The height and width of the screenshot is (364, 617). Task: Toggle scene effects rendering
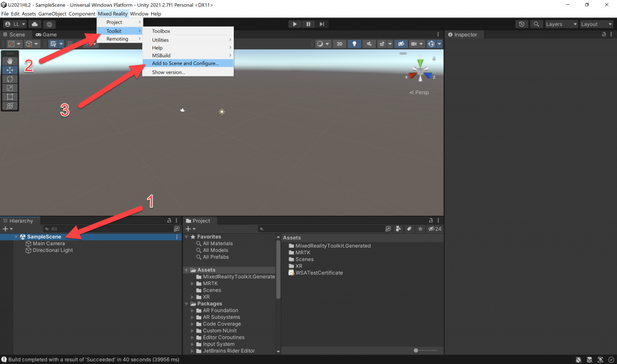pos(381,44)
